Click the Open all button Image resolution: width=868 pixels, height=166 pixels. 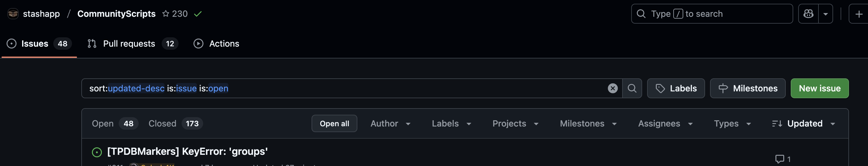[334, 124]
